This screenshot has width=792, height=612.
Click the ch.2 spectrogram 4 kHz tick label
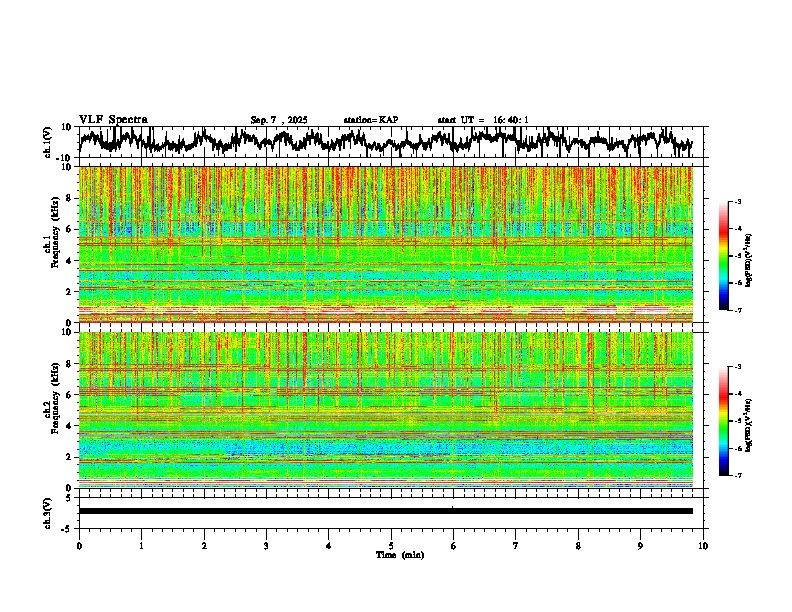coord(70,426)
